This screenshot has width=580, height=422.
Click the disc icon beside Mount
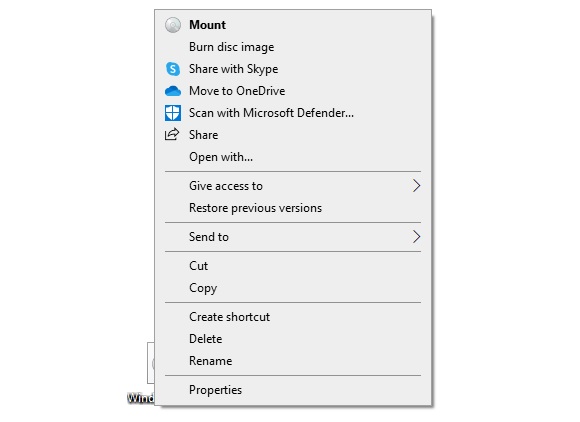(173, 25)
